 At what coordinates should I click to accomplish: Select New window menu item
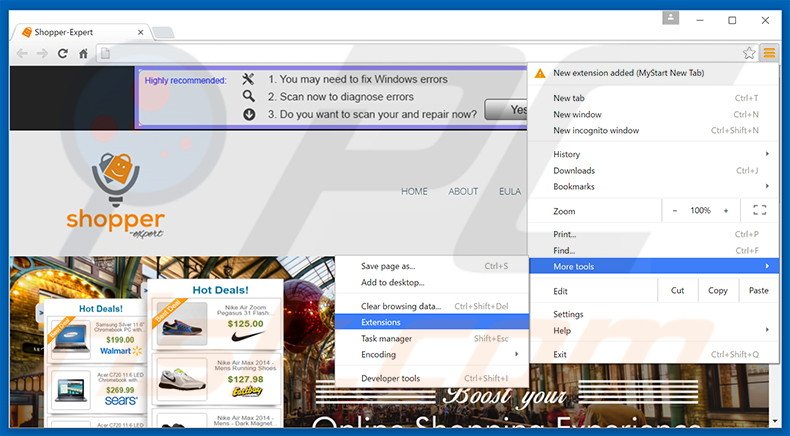tap(653, 114)
